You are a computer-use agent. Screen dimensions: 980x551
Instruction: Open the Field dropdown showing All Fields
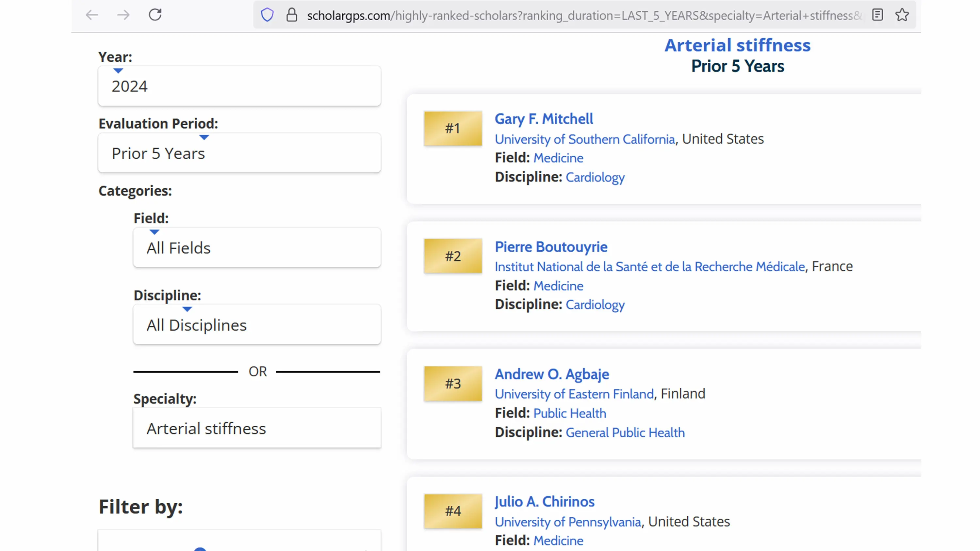[257, 247]
